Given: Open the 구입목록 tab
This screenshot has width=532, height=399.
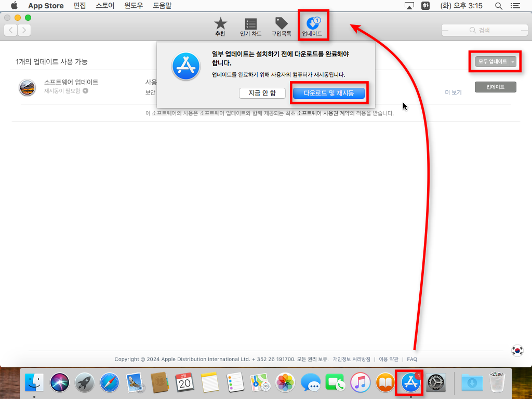Looking at the screenshot, I should coord(281,27).
